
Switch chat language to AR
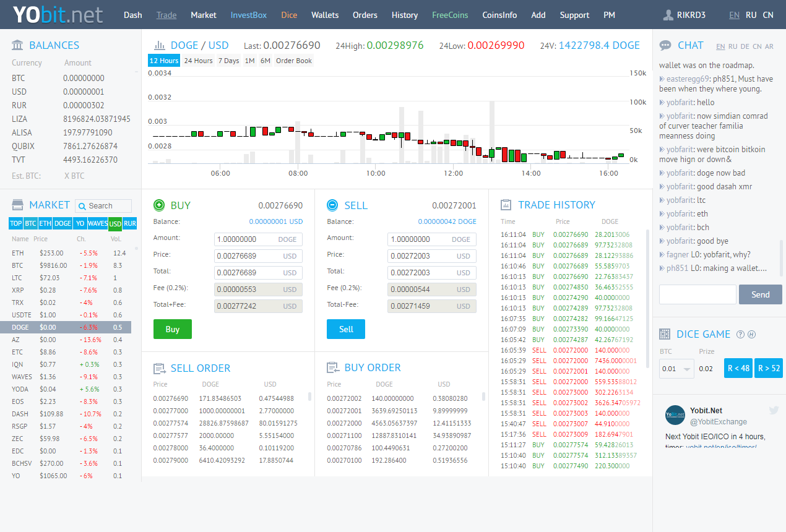tap(769, 46)
